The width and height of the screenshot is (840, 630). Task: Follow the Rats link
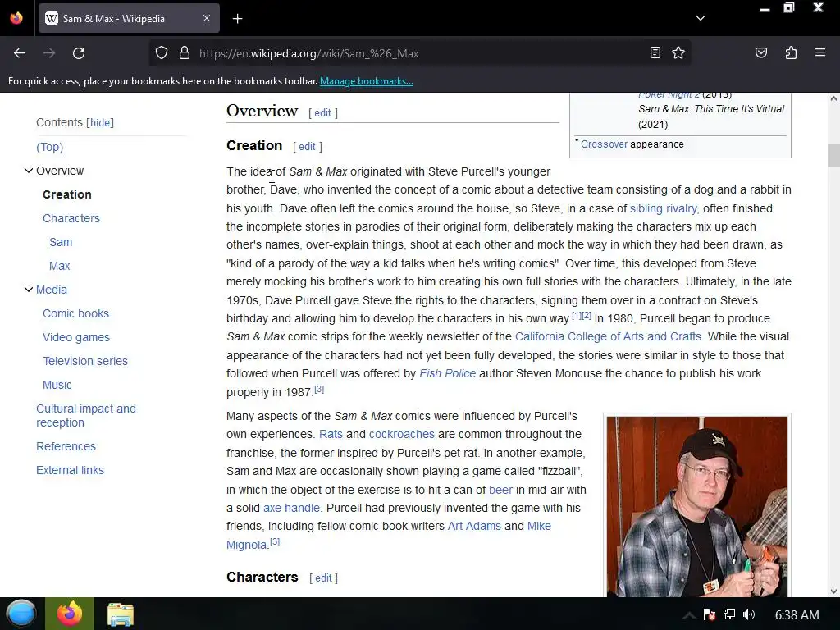(x=331, y=434)
